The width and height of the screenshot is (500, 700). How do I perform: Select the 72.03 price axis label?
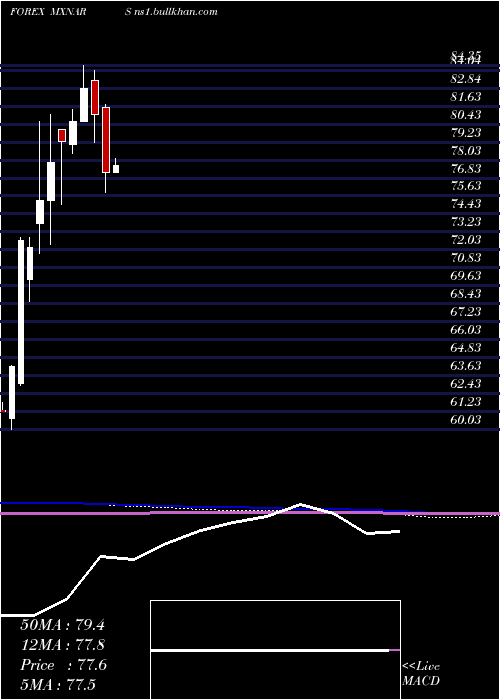pos(466,240)
